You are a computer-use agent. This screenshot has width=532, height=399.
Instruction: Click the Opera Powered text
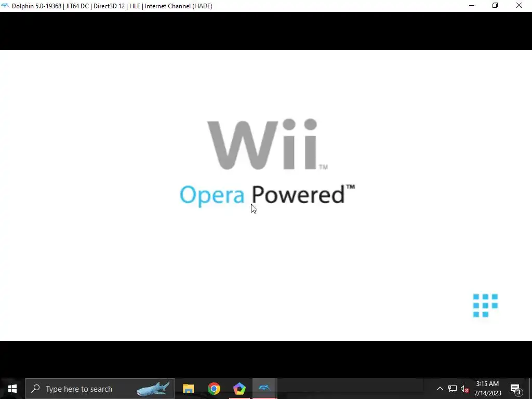pyautogui.click(x=268, y=195)
